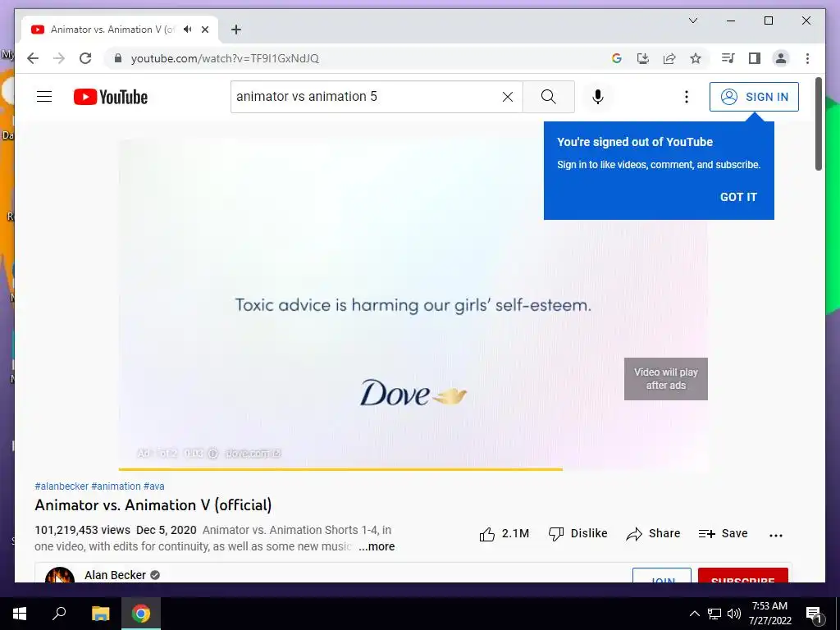Save the video to a playlist
This screenshot has height=630, width=840.
click(723, 533)
